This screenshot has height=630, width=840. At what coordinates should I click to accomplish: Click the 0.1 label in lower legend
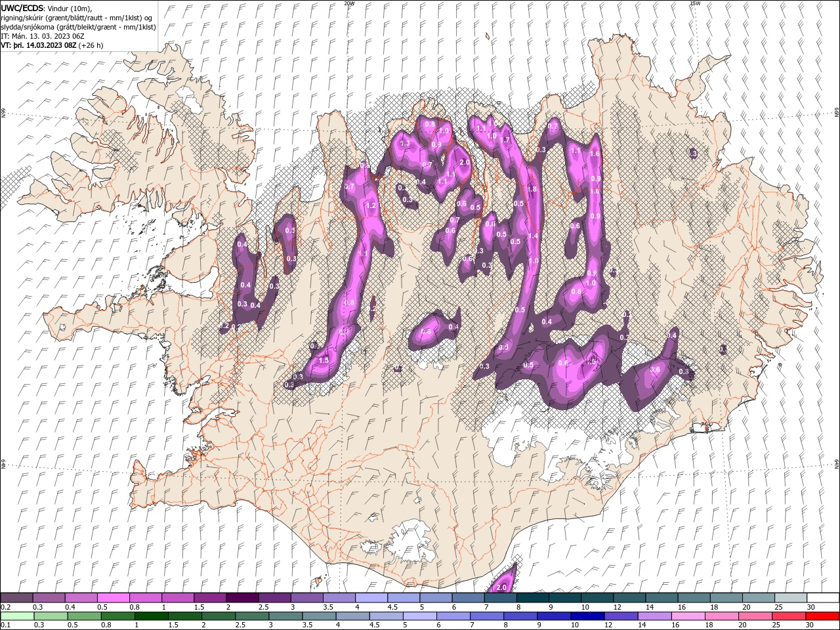(5, 625)
